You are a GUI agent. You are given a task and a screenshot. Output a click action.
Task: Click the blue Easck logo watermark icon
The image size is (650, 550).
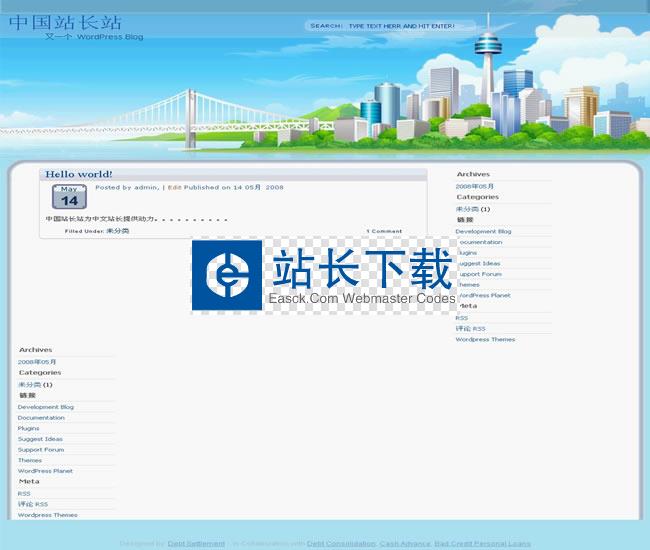[227, 276]
